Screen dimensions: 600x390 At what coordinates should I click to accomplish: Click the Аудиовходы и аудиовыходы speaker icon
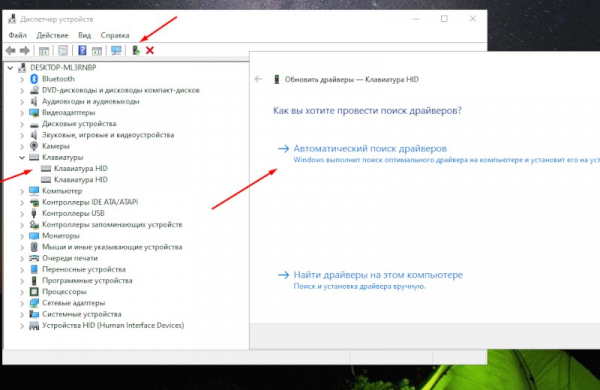[x=34, y=101]
